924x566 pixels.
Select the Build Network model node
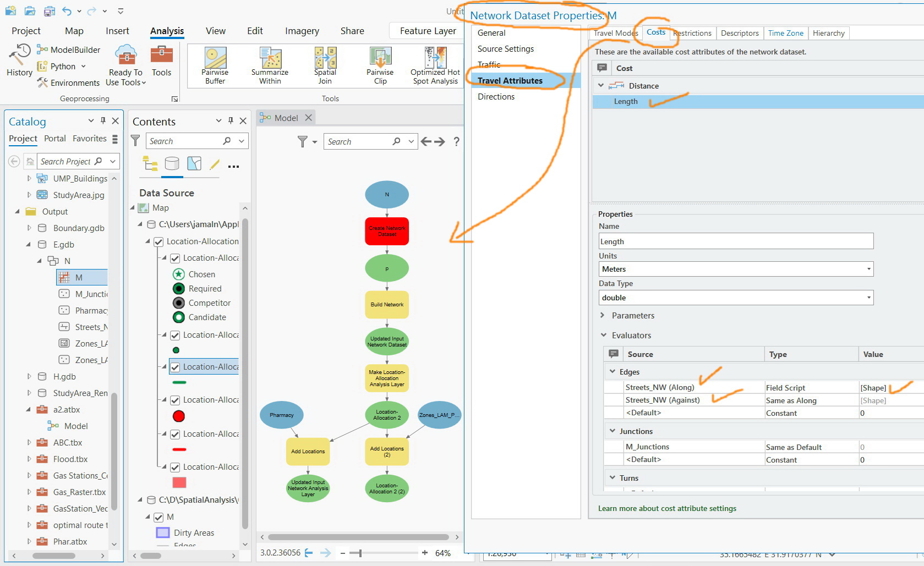pyautogui.click(x=387, y=305)
